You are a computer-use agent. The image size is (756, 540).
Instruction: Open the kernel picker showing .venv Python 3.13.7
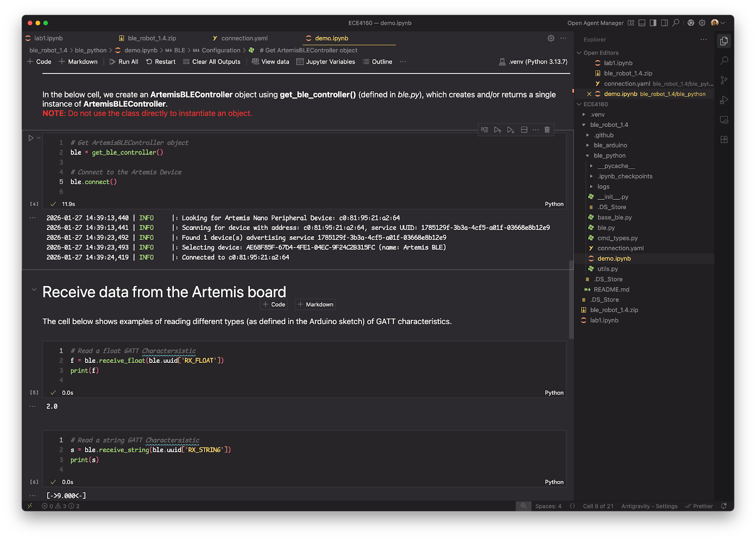[x=533, y=61]
